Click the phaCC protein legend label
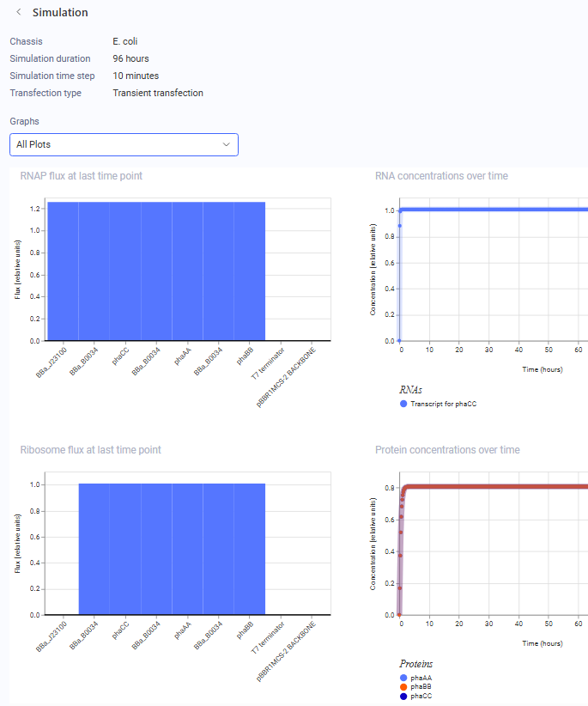 (421, 696)
